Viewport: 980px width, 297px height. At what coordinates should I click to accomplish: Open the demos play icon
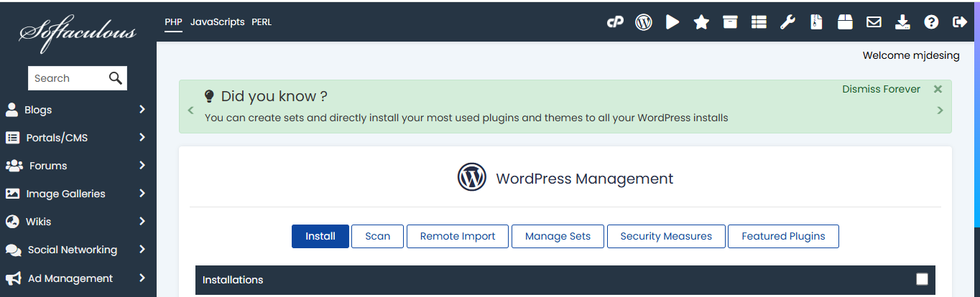click(x=672, y=22)
